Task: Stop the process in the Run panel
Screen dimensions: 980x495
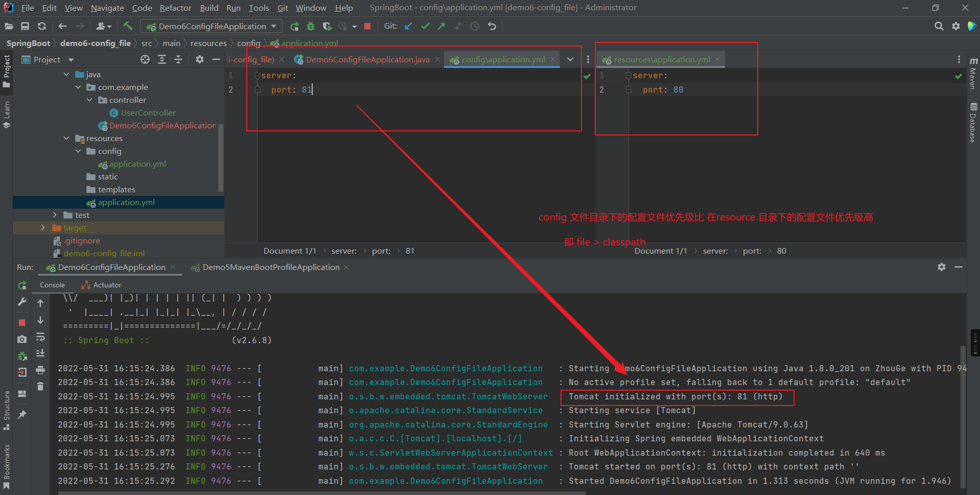Action: tap(22, 323)
